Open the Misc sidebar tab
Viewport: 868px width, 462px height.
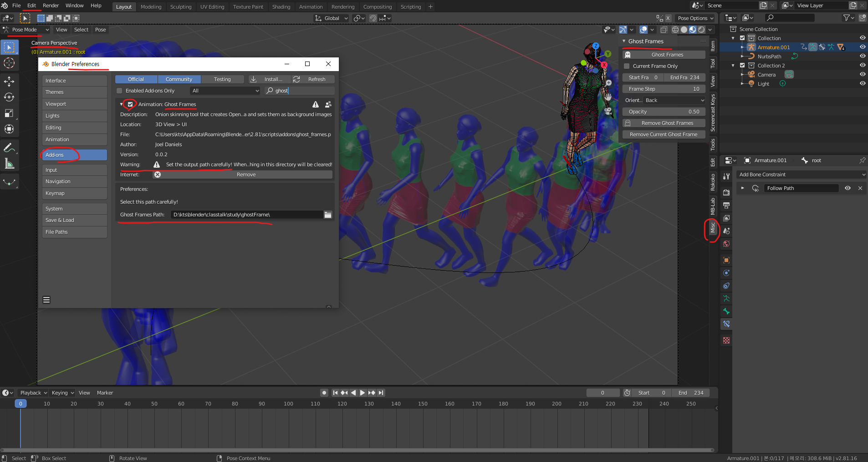(x=713, y=228)
